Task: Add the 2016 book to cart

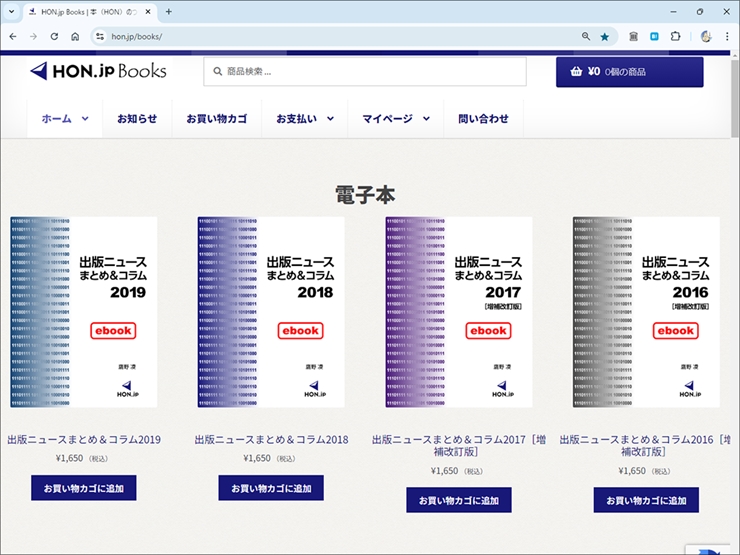Action: pos(646,500)
